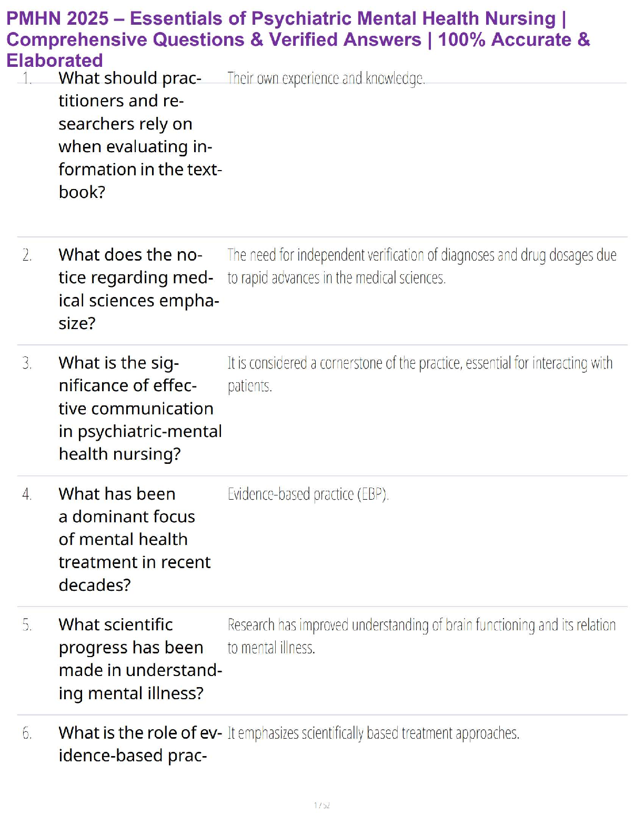This screenshot has width=644, height=834.
Task: Click question number 4 marker
Action: click(x=27, y=494)
